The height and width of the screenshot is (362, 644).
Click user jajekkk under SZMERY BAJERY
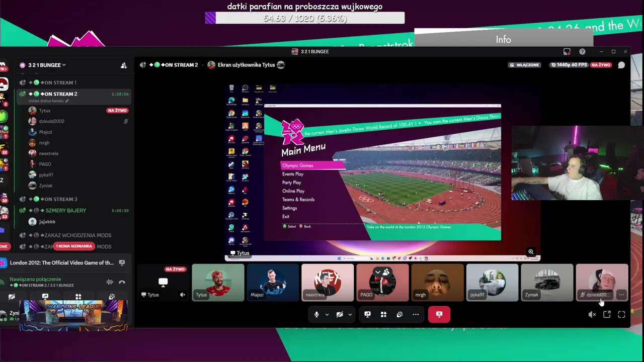click(47, 222)
